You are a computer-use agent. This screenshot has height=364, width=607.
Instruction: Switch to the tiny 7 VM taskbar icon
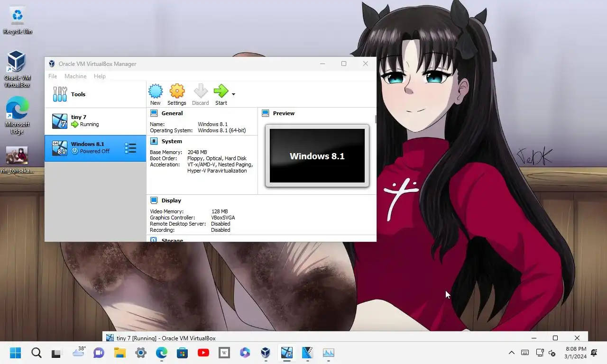pos(286,353)
